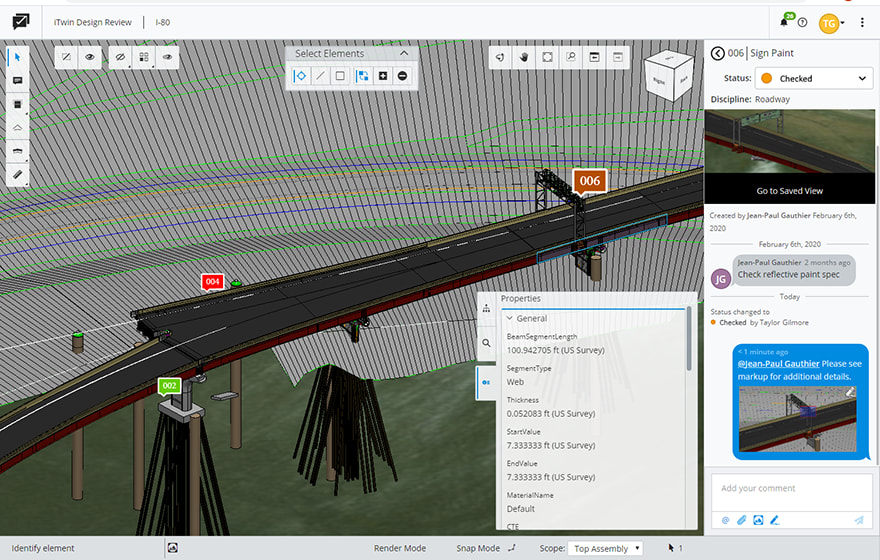Open the markup pen tool in comment box
Screen dimensions: 880x560
click(774, 520)
